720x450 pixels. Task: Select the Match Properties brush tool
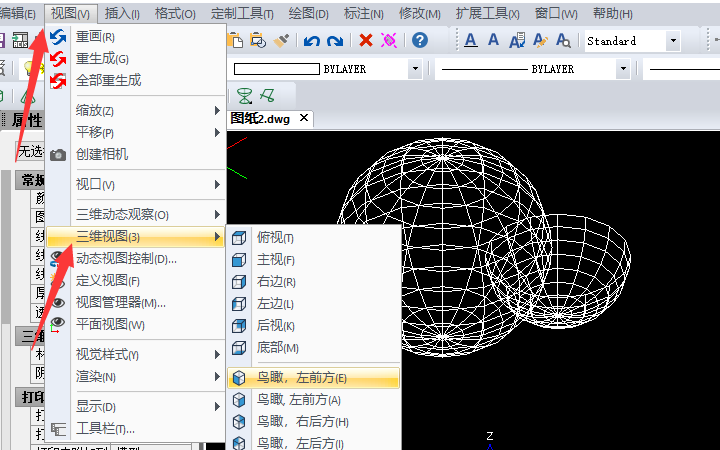click(x=281, y=40)
